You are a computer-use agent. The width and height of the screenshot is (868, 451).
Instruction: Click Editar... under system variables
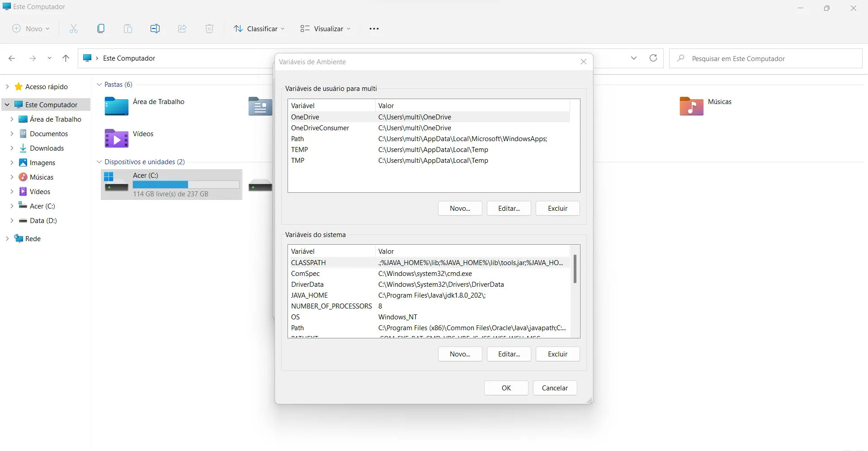point(509,354)
